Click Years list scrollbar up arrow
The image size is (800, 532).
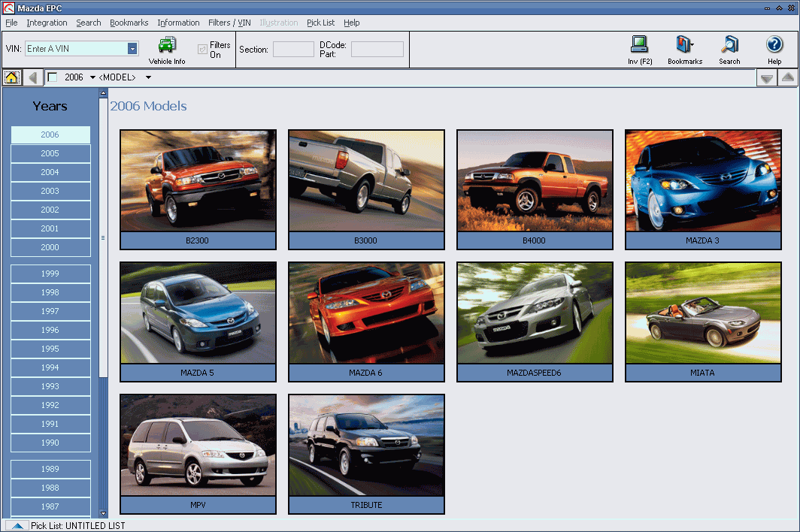click(x=103, y=93)
